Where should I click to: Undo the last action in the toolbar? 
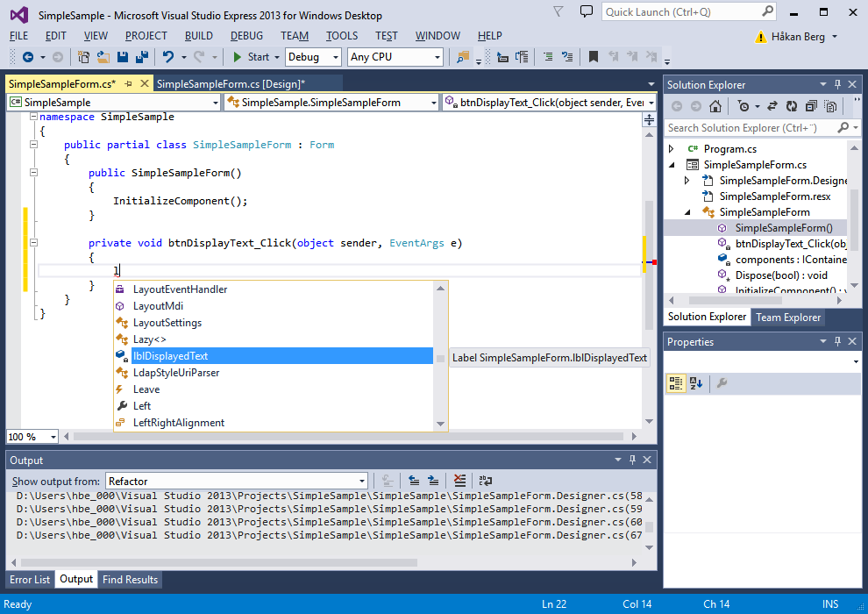click(168, 57)
